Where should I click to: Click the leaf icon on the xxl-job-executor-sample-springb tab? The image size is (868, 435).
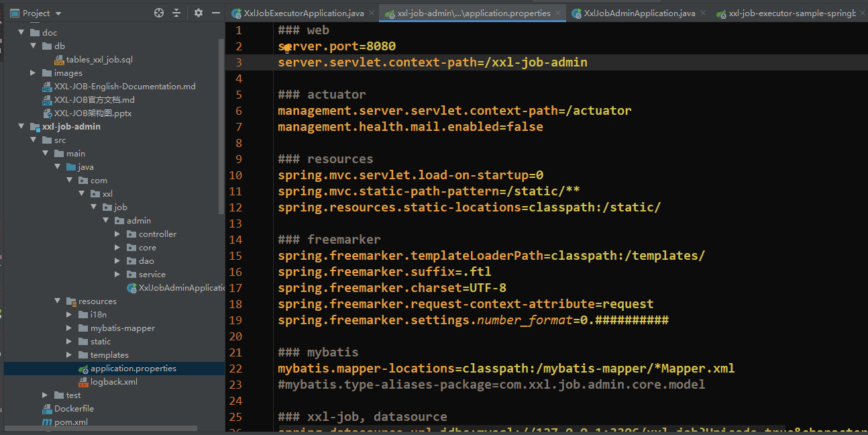coord(721,13)
